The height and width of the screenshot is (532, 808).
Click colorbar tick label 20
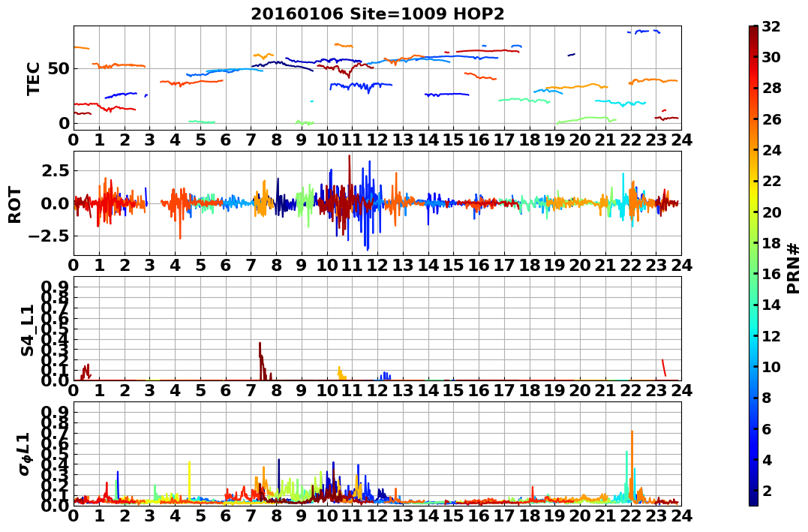771,212
